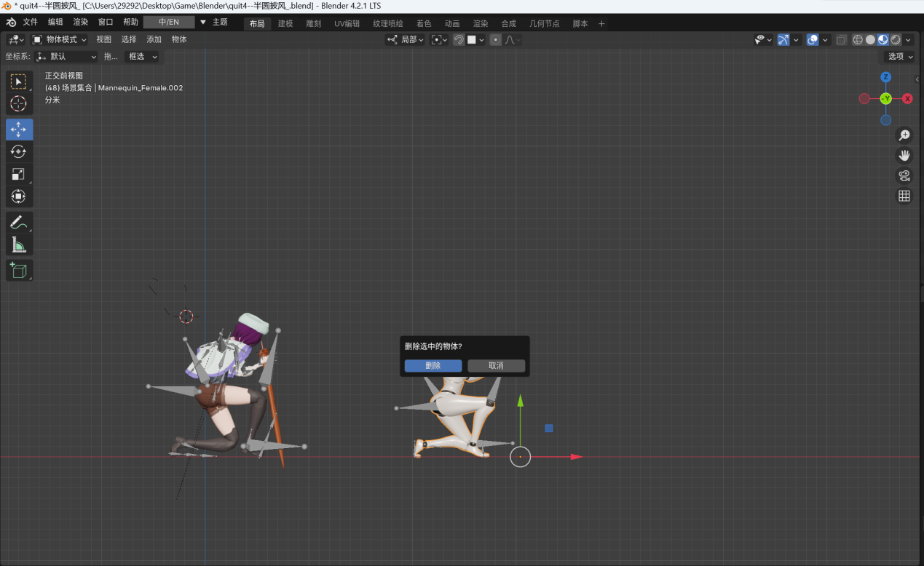Viewport: 924px width, 566px height.
Task: Click 取消 to cancel deletion
Action: pyautogui.click(x=496, y=365)
